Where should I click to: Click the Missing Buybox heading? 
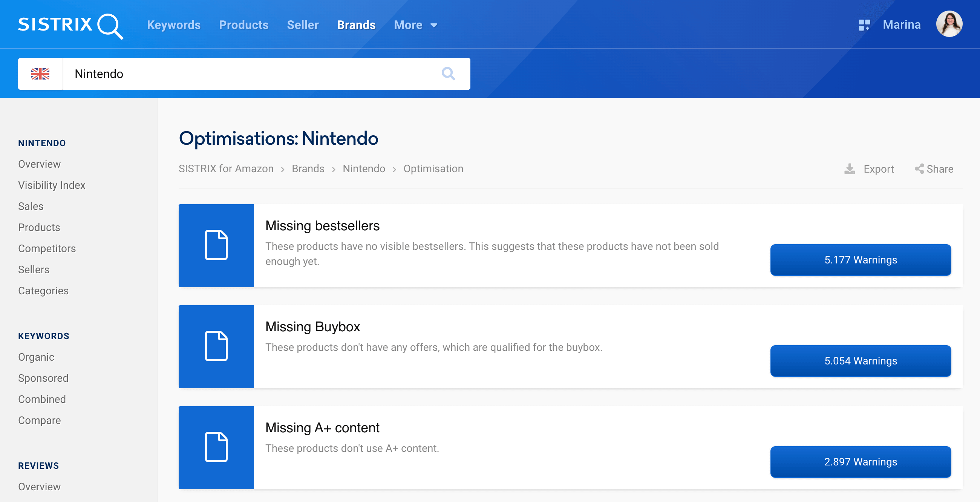point(312,327)
